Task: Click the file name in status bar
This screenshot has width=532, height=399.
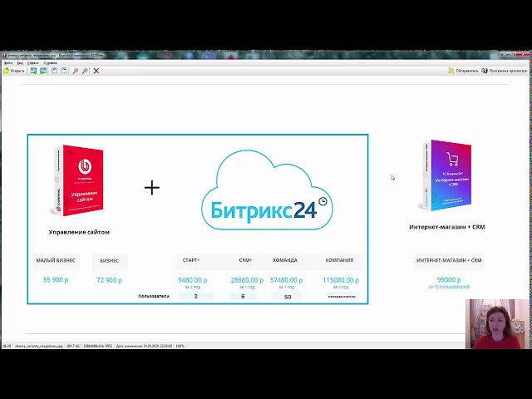Action: [x=39, y=346]
